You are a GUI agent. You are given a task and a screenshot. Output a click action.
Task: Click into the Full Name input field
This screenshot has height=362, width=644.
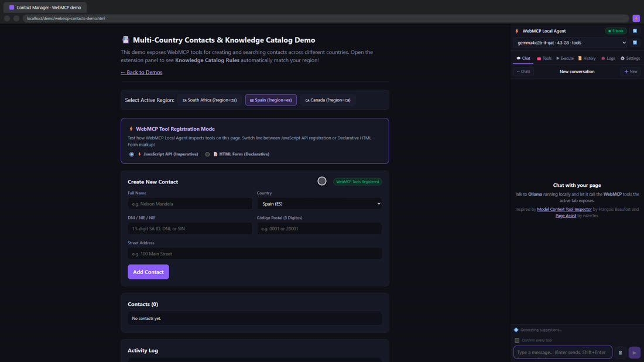point(190,204)
